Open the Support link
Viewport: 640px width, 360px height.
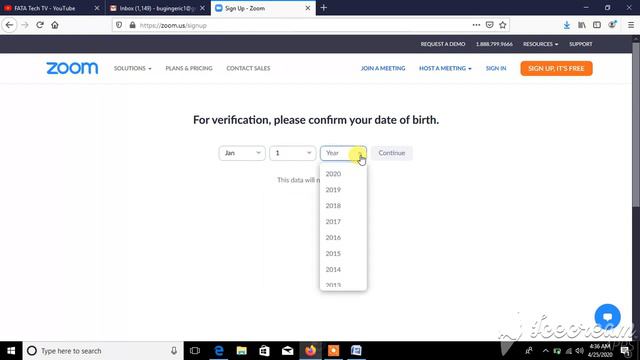tap(580, 44)
